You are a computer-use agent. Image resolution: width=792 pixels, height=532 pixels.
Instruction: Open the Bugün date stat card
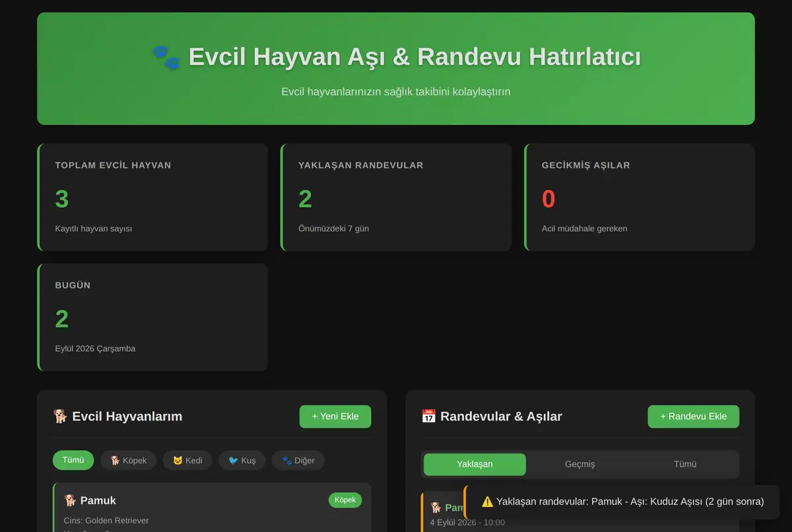click(152, 317)
